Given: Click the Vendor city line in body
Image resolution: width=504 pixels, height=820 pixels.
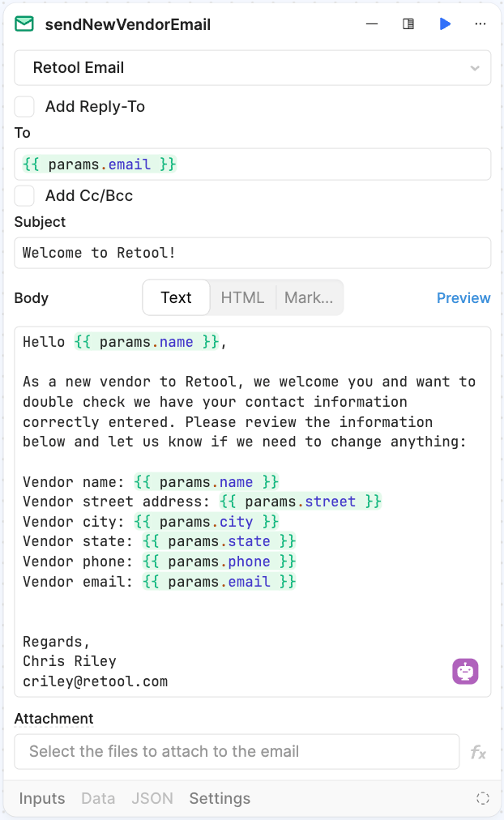Looking at the screenshot, I should 151,521.
